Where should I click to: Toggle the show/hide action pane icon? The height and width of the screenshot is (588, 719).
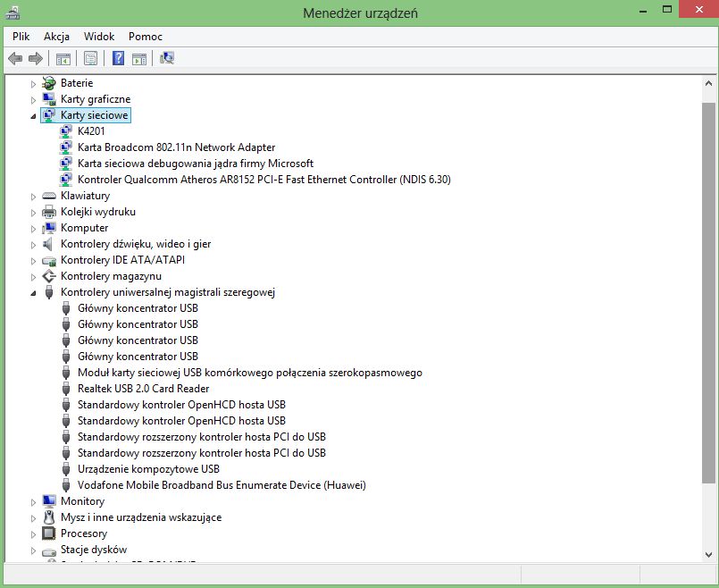pos(139,59)
